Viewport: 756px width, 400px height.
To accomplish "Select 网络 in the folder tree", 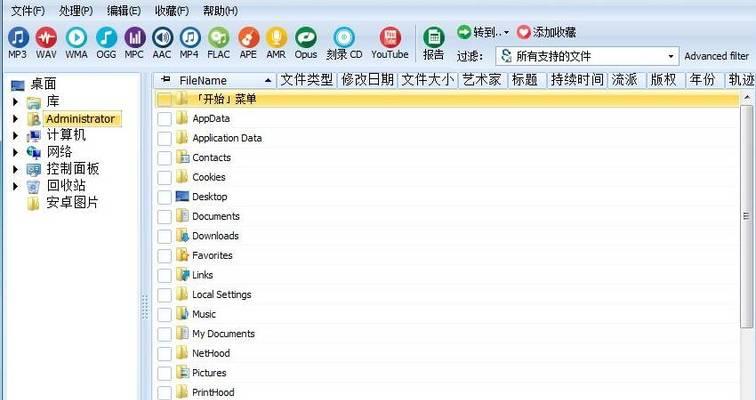I will click(59, 152).
